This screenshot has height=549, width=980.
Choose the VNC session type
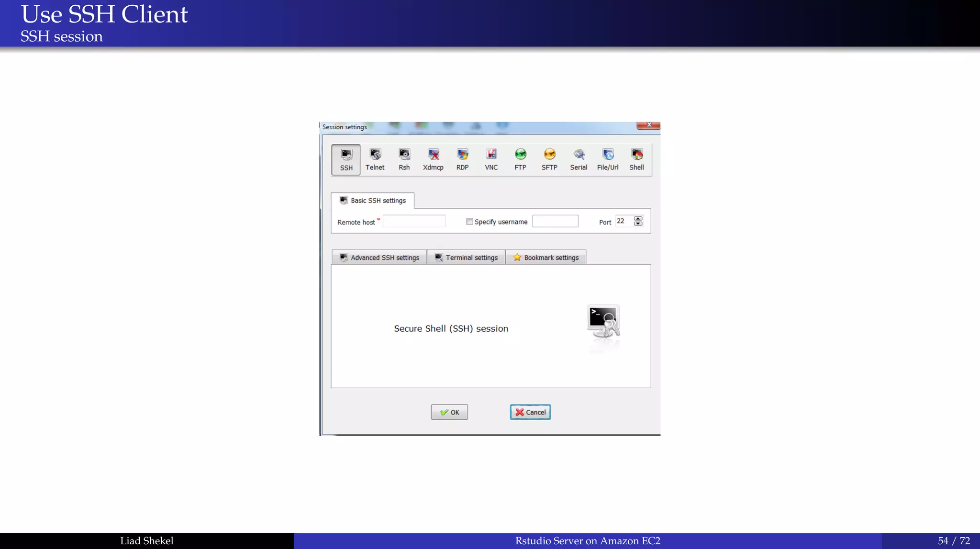491,160
